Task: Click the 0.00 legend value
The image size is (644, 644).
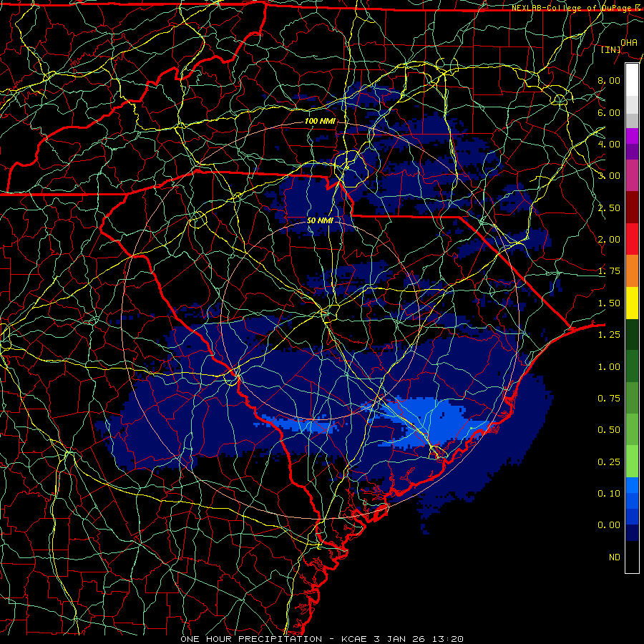Action: tap(609, 525)
